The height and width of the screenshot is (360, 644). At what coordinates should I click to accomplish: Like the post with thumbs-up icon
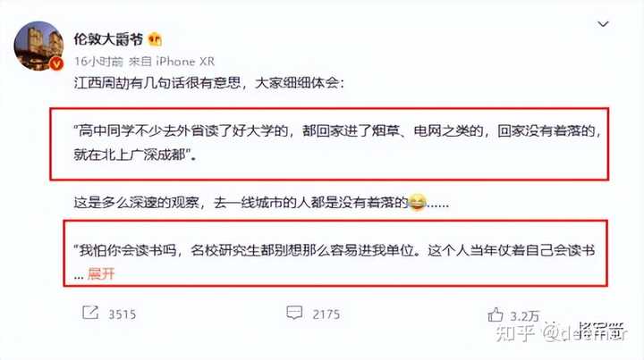(496, 314)
